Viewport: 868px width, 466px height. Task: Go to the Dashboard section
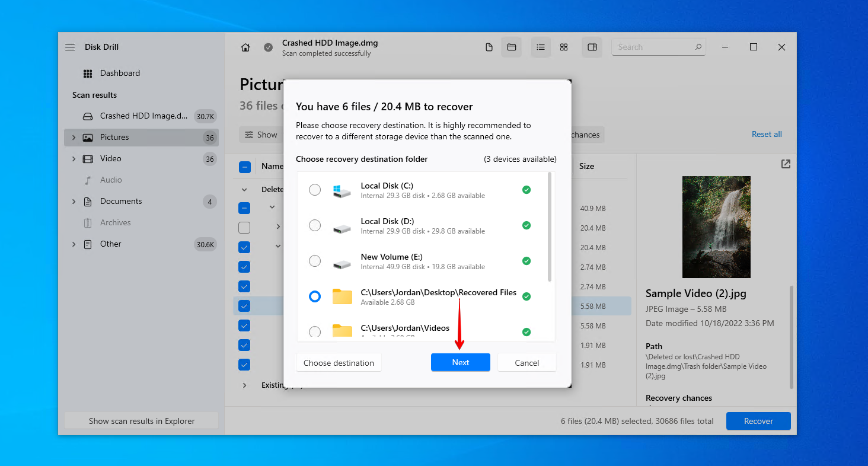tap(121, 73)
